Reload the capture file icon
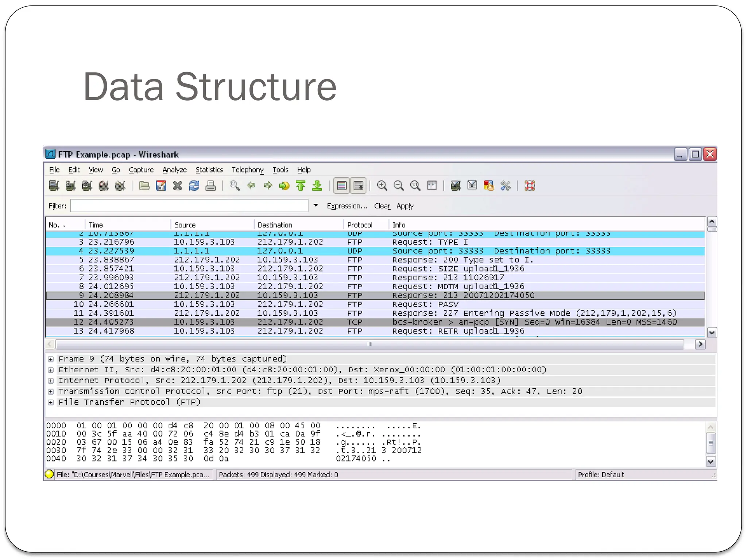This screenshot has width=747, height=560. [194, 186]
